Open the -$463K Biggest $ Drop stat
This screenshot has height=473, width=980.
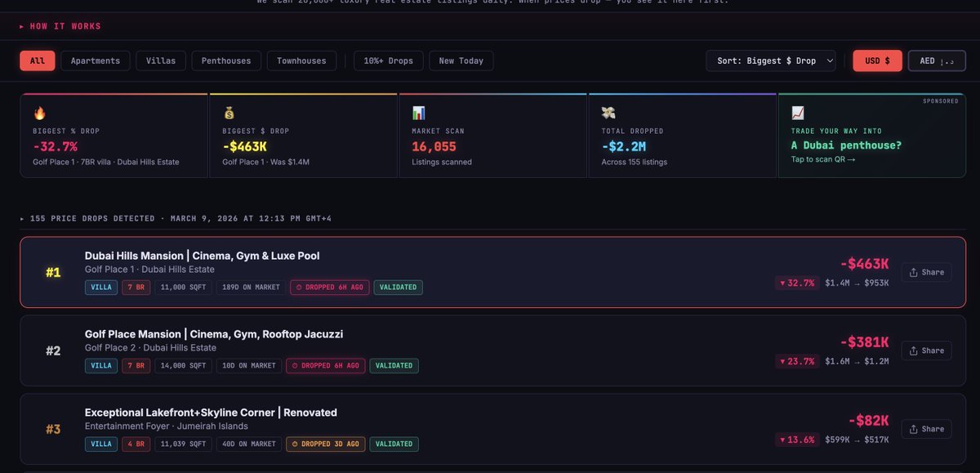[x=245, y=146]
